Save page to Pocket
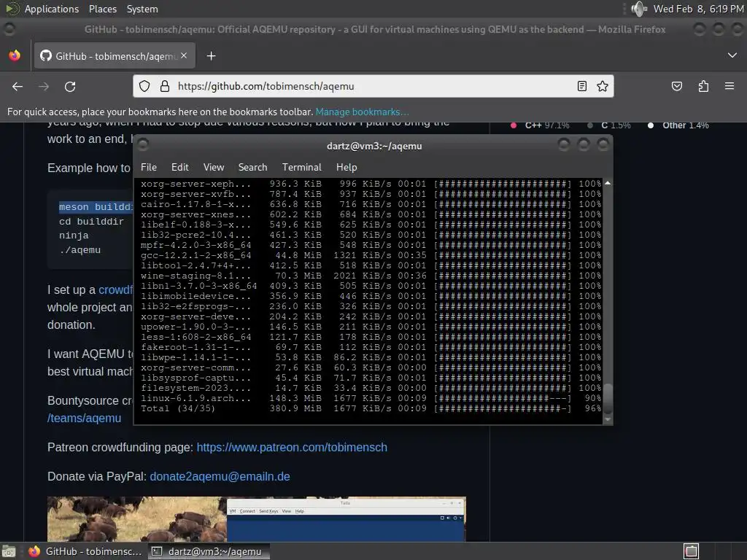The image size is (747, 560). (676, 86)
